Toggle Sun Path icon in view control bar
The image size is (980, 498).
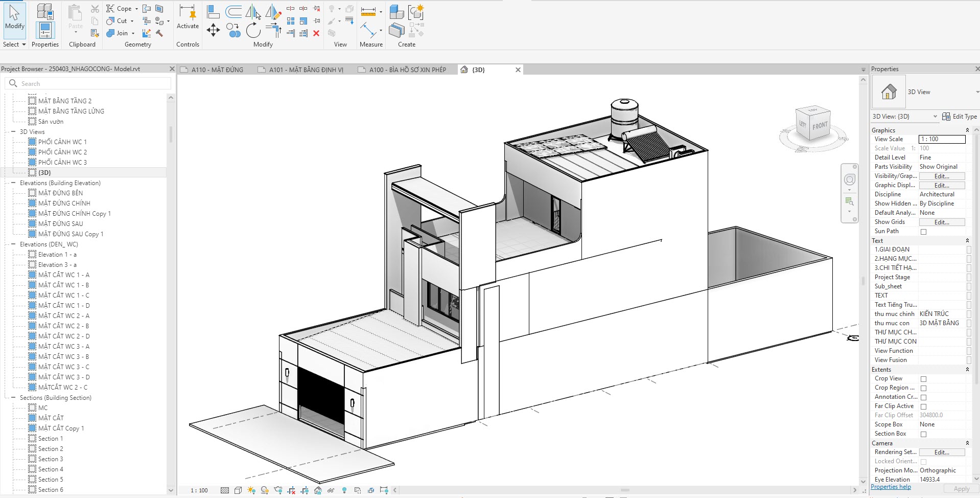tap(251, 490)
